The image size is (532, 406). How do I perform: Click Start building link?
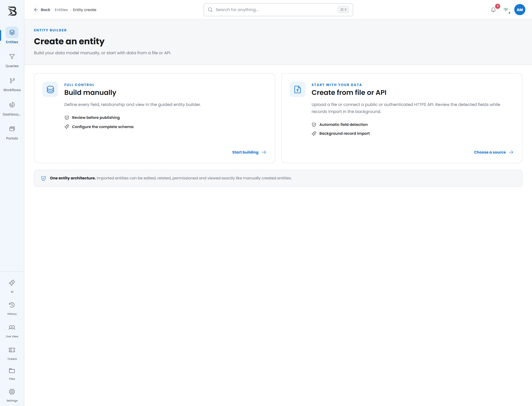tap(249, 152)
